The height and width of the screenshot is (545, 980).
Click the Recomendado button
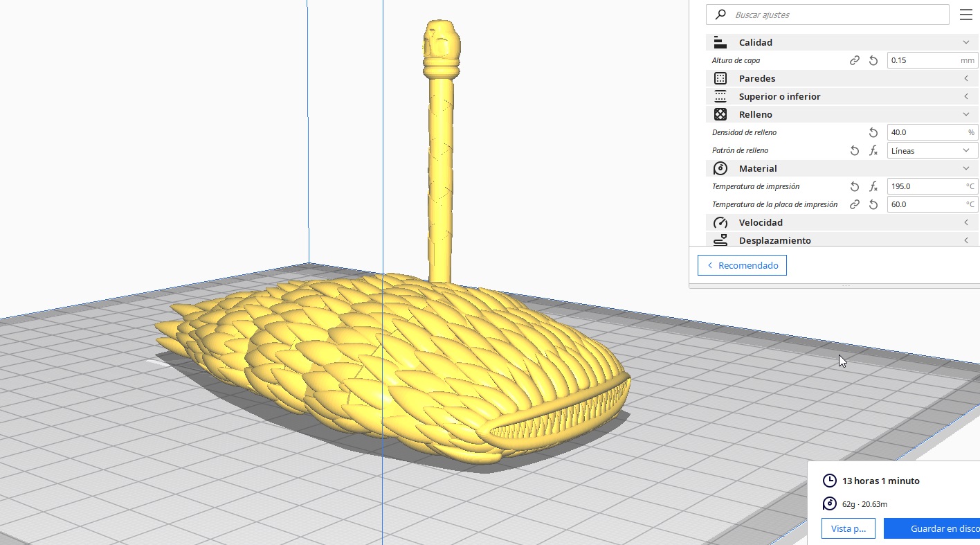point(742,265)
